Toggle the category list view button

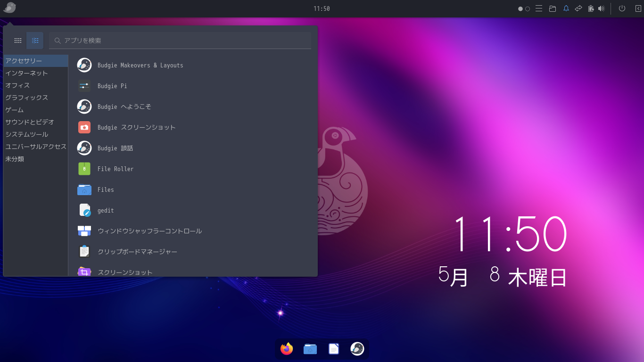tap(34, 40)
